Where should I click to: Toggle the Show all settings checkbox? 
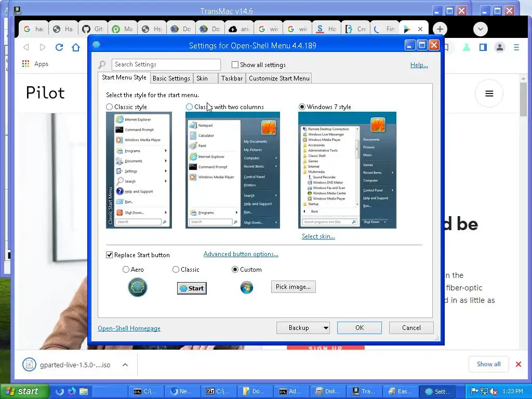[235, 64]
